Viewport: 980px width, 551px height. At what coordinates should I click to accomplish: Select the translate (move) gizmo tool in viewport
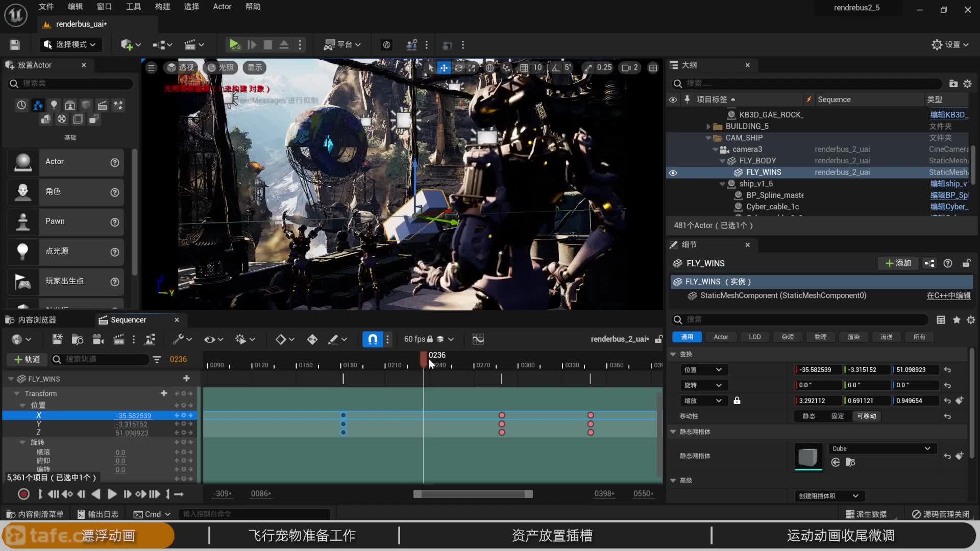pyautogui.click(x=444, y=67)
